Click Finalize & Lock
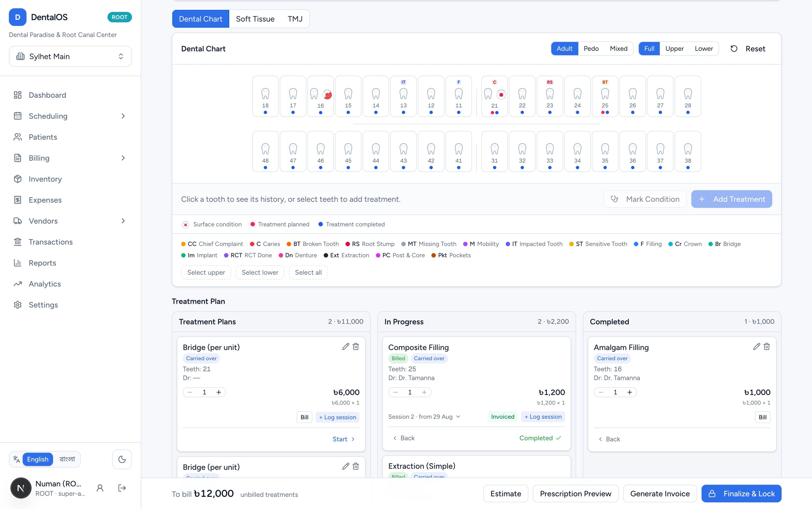 pos(741,494)
